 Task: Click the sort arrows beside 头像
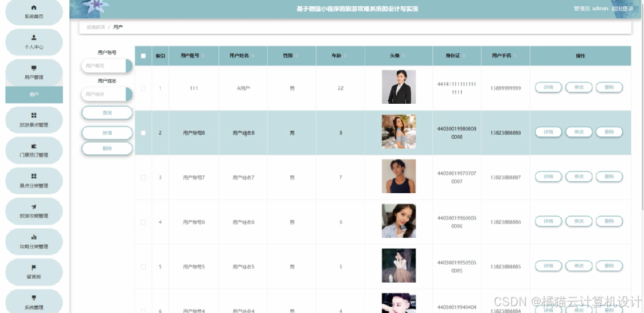click(x=404, y=56)
